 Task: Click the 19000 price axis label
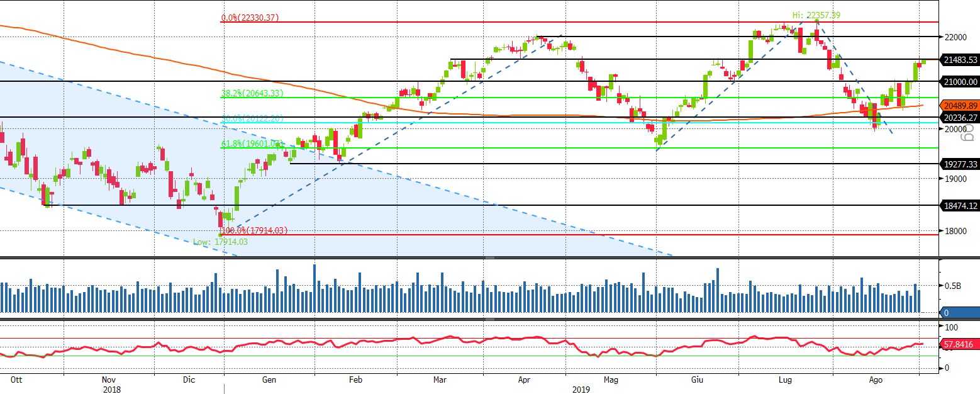[x=955, y=179]
